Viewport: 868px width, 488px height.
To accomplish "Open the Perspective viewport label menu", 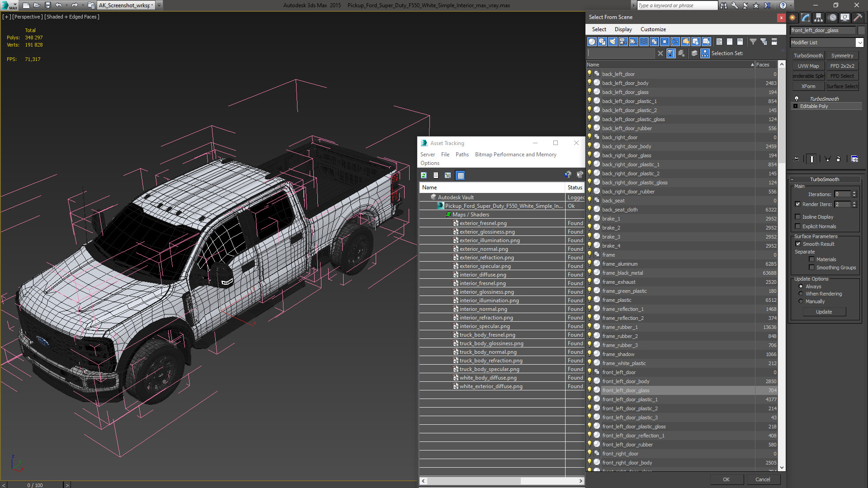I will [28, 17].
